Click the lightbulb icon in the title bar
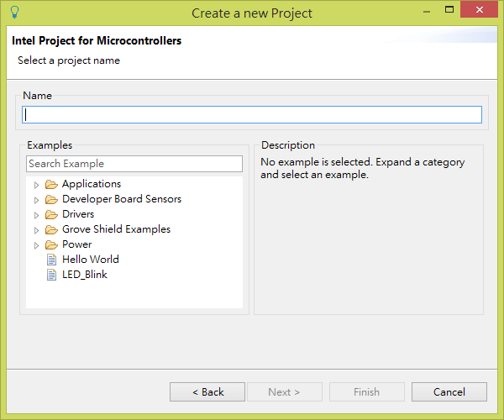The height and width of the screenshot is (420, 504). (14, 13)
